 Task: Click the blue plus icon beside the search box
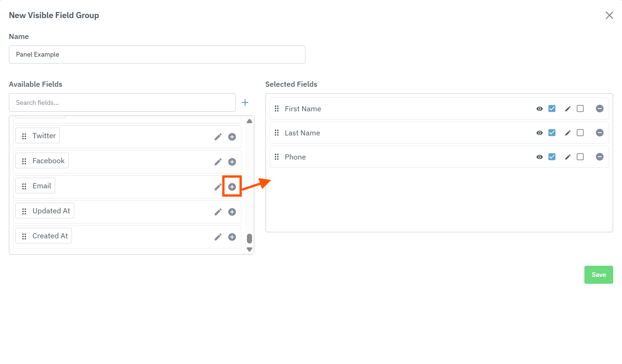tap(245, 102)
